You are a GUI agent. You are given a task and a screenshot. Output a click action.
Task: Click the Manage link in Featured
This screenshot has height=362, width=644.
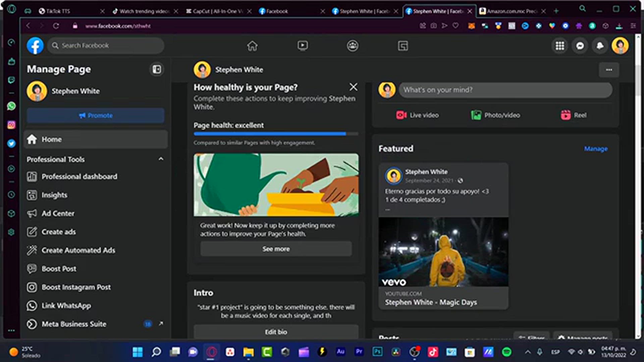596,149
